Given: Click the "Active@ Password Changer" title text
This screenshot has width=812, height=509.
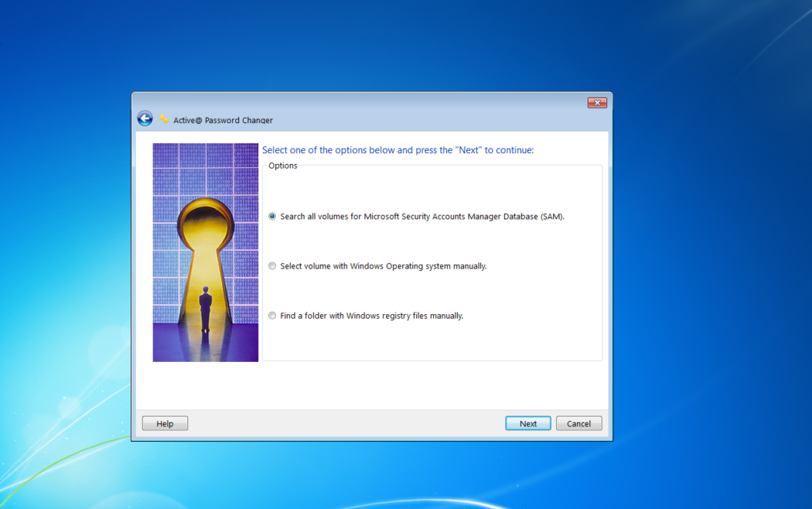Looking at the screenshot, I should coord(223,120).
